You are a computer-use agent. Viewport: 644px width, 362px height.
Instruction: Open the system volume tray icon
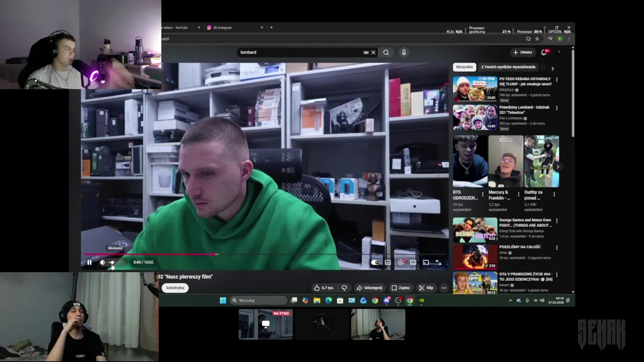point(542,301)
